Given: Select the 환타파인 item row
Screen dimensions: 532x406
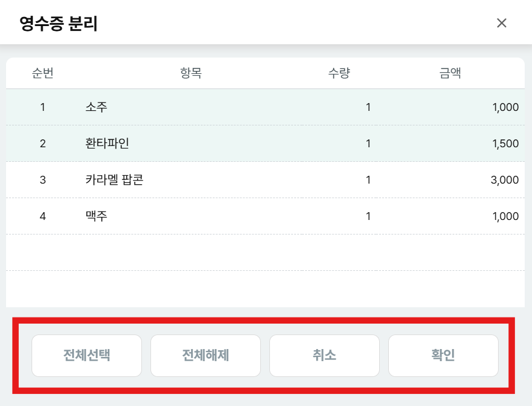Looking at the screenshot, I should point(107,144).
